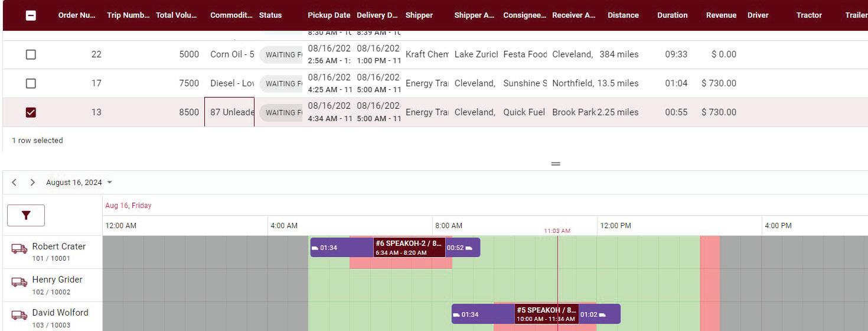Sort by the Revenue column header
The image size is (868, 331).
pos(720,15)
